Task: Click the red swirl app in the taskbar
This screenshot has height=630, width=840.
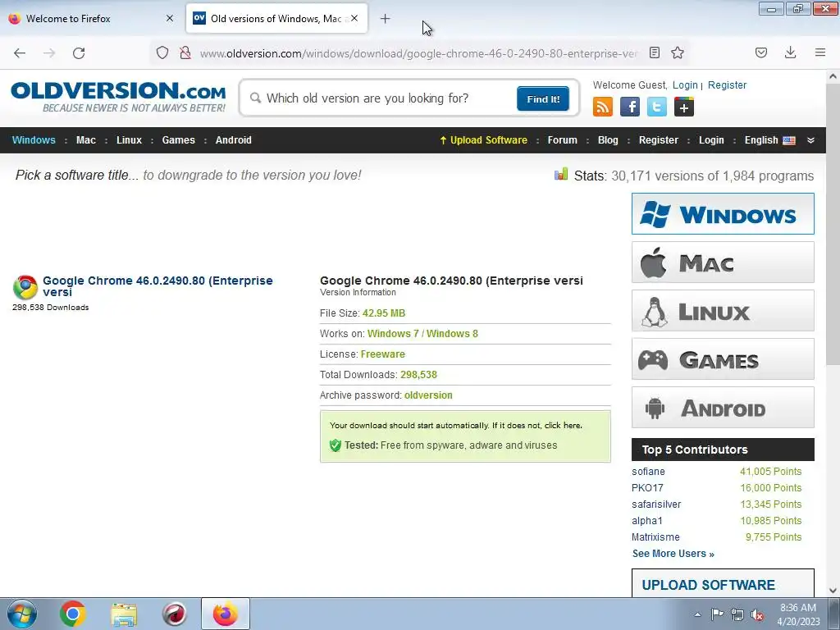Action: click(174, 614)
